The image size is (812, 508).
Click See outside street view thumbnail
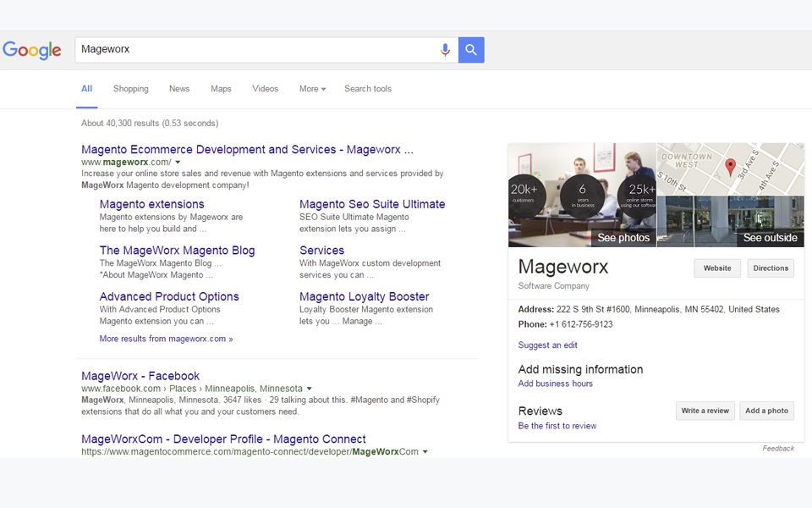tap(770, 237)
